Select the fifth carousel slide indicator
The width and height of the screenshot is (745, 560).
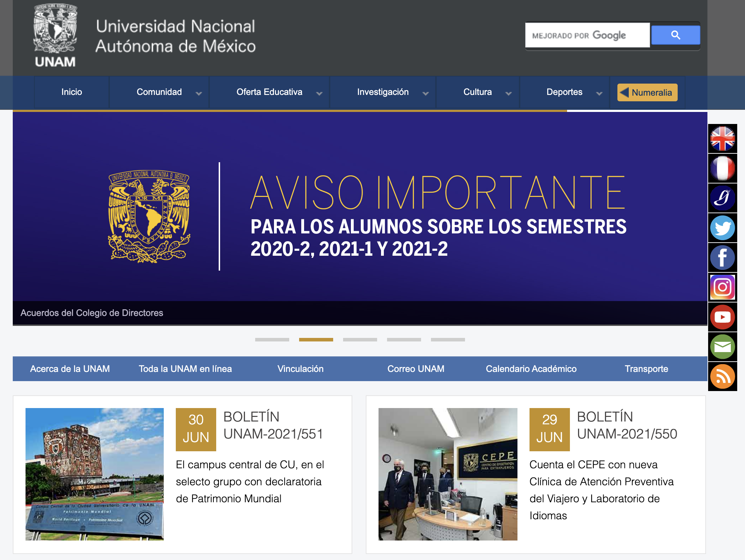click(x=448, y=340)
